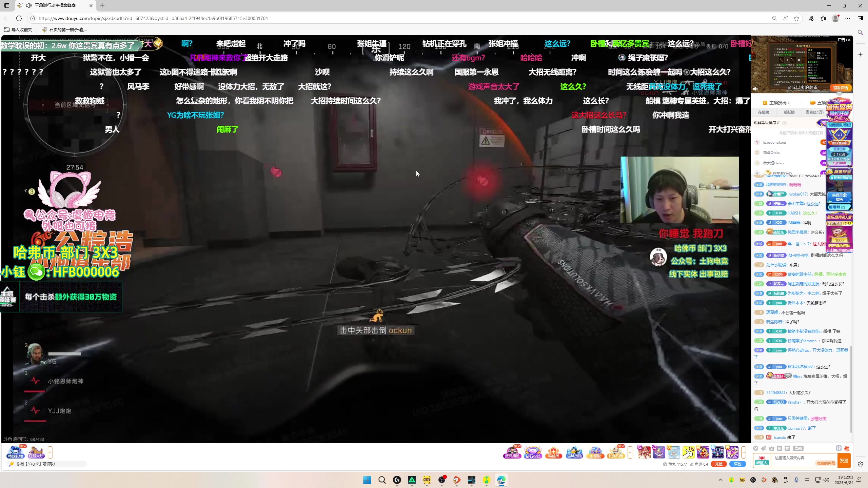Viewport: 868px width, 488px height.
Task: Close the advertisement with the X
Action: pyautogui.click(x=849, y=40)
